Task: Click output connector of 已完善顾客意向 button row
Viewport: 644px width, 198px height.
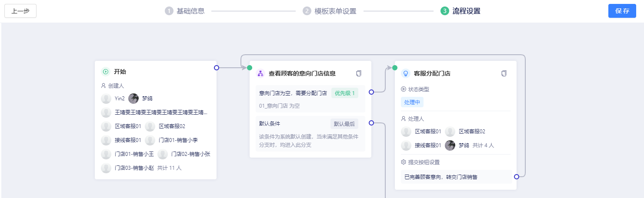Action: [x=517, y=177]
